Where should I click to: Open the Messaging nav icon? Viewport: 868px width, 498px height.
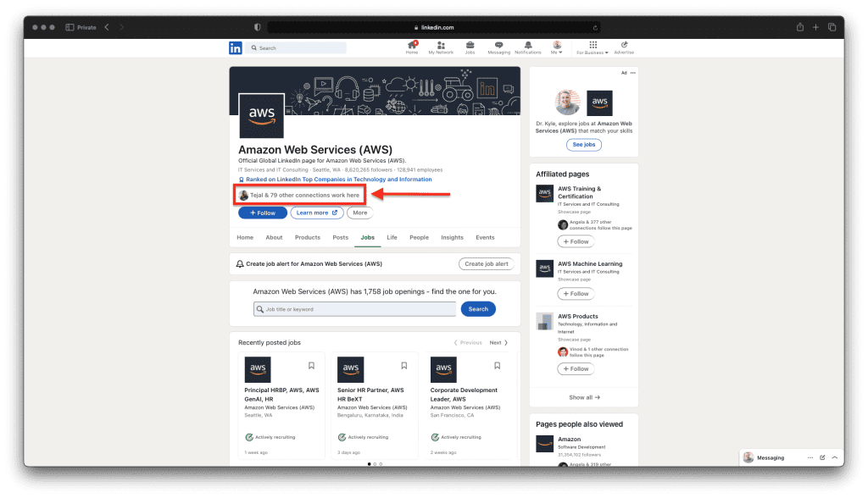498,47
